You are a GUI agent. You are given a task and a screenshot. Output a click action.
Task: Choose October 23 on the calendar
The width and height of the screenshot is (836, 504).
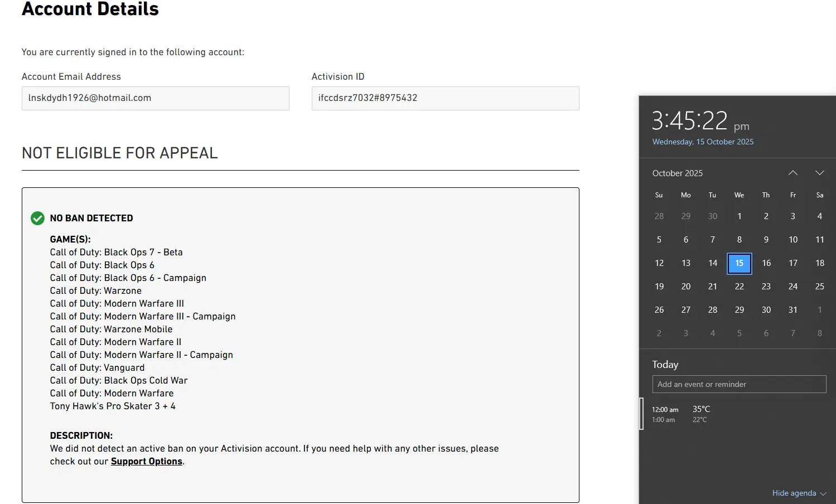pos(766,287)
